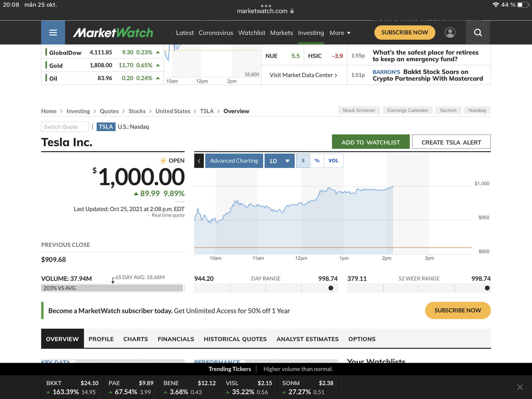Toggle the VOL chart option

tap(333, 161)
